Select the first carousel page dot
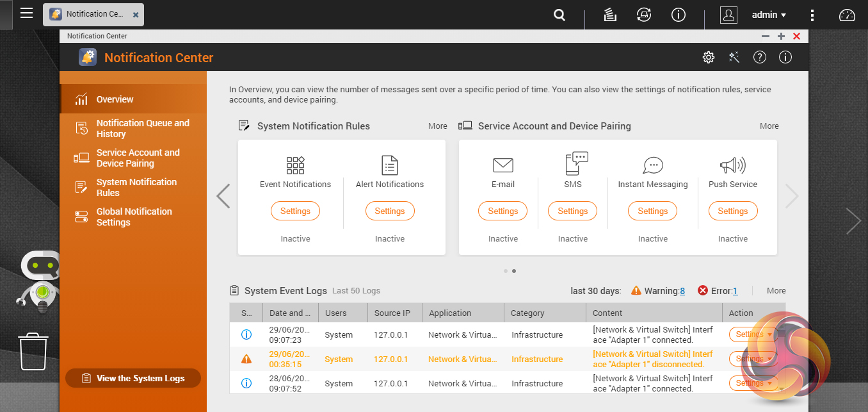Screen dimensions: 868x412 [506, 271]
